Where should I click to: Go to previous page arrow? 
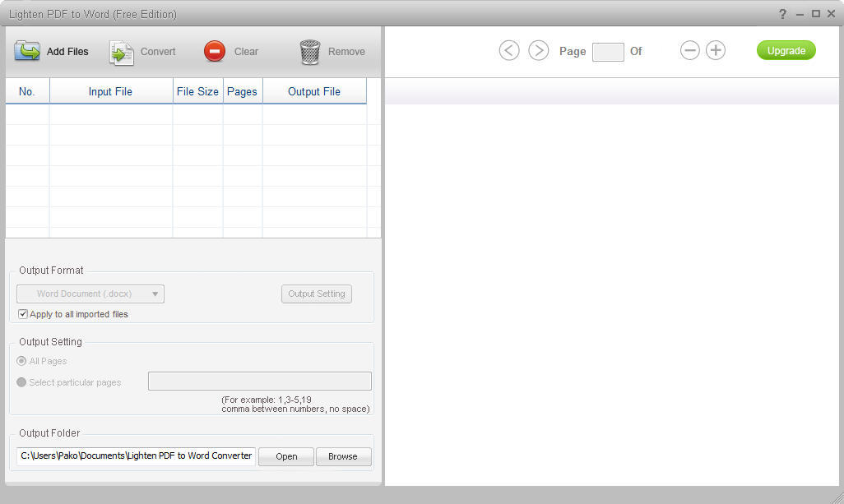(x=509, y=50)
